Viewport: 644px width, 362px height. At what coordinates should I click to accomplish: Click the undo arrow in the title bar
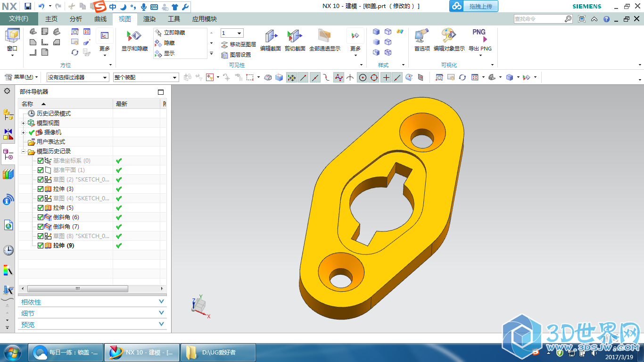pyautogui.click(x=41, y=6)
